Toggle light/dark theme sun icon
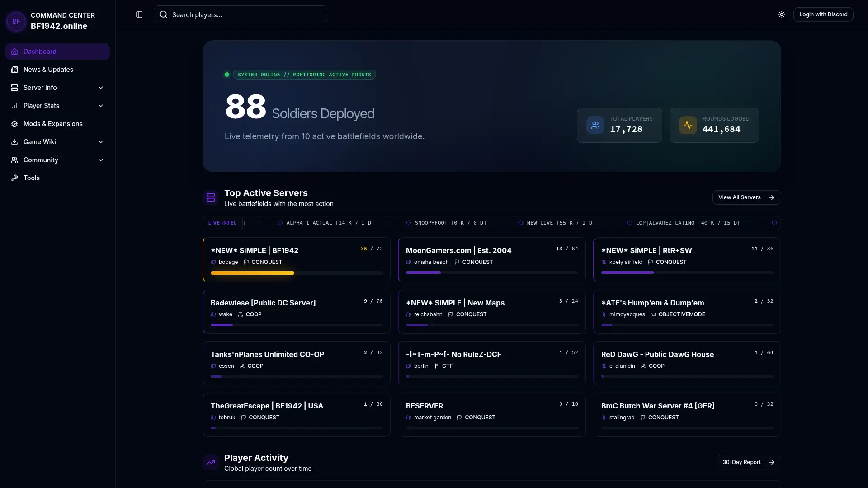The height and width of the screenshot is (488, 868). (781, 14)
